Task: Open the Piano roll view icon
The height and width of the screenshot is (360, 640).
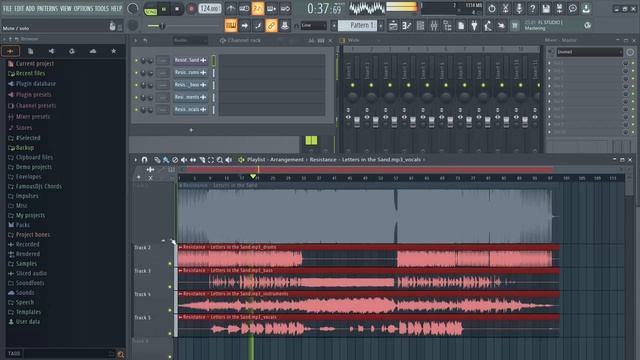Action: 407,26
